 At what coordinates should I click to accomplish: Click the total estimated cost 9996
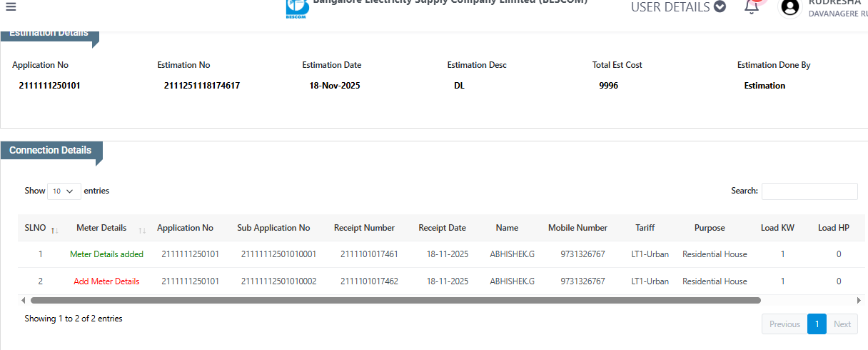pos(608,86)
